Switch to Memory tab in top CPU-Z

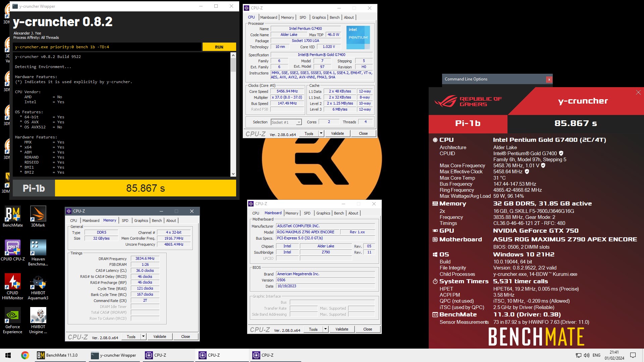click(287, 17)
